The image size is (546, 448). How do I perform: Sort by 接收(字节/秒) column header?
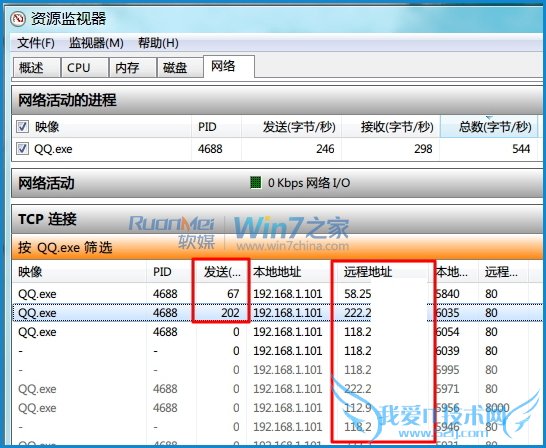(x=391, y=127)
